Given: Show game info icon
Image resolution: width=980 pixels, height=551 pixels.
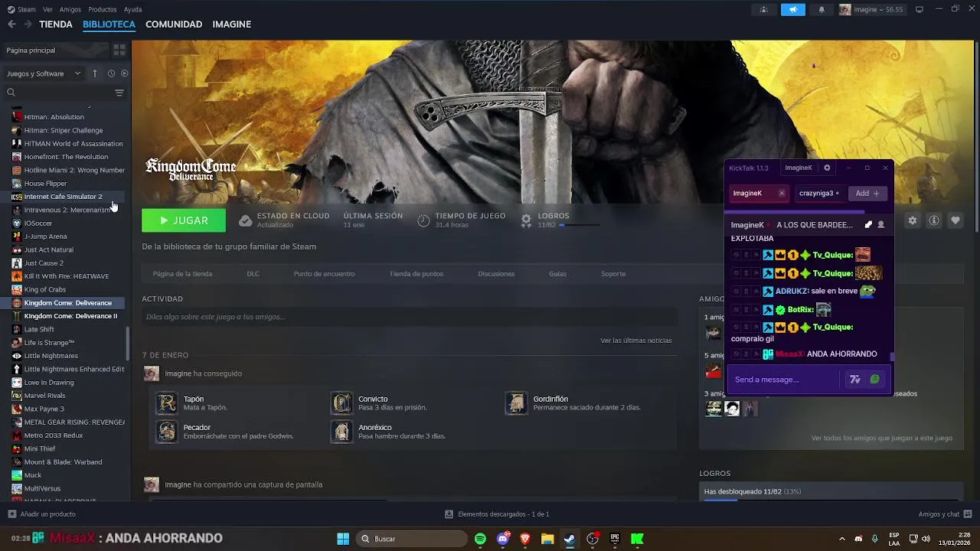Looking at the screenshot, I should 934,220.
